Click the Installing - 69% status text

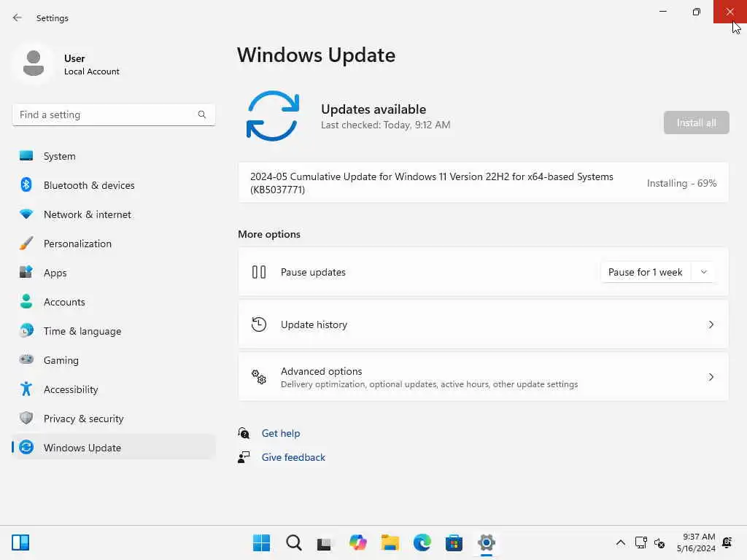(x=681, y=183)
